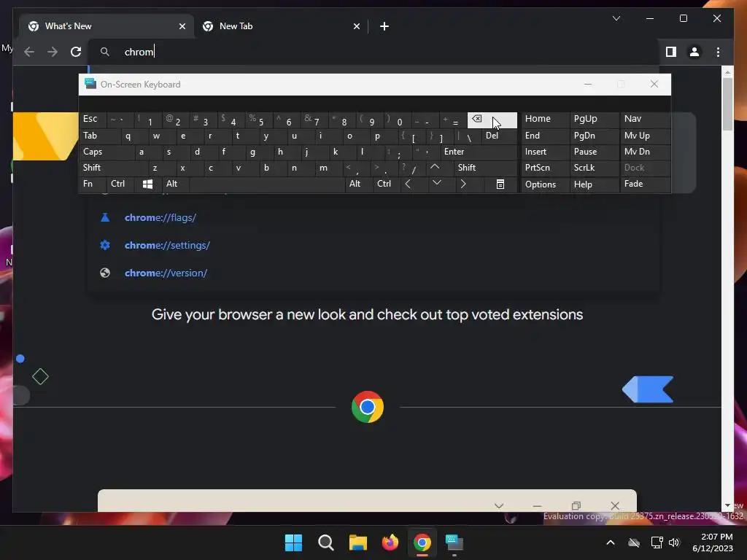Hit the Backspace key on the On-Screen Keyboard
Screen dimensions: 747x560
click(492, 120)
